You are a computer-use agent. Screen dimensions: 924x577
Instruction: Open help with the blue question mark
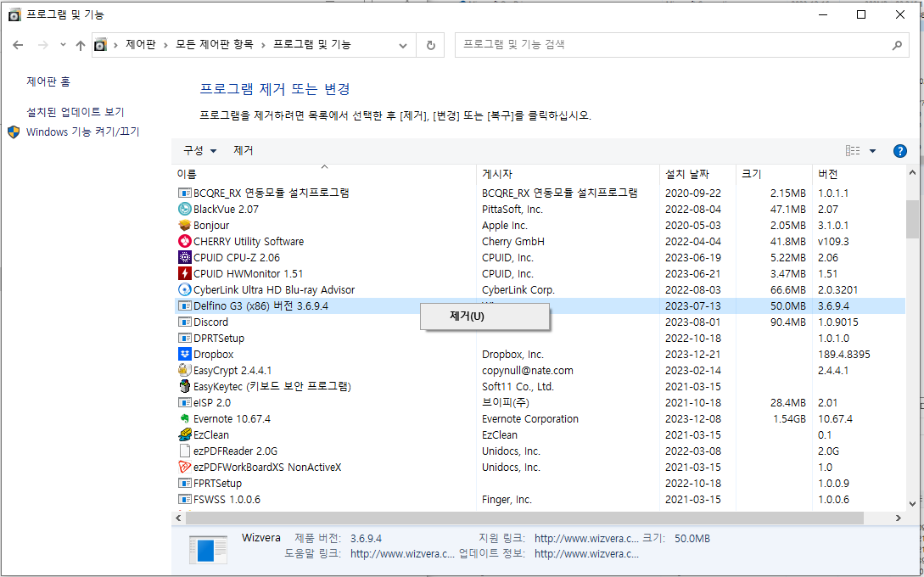click(900, 151)
